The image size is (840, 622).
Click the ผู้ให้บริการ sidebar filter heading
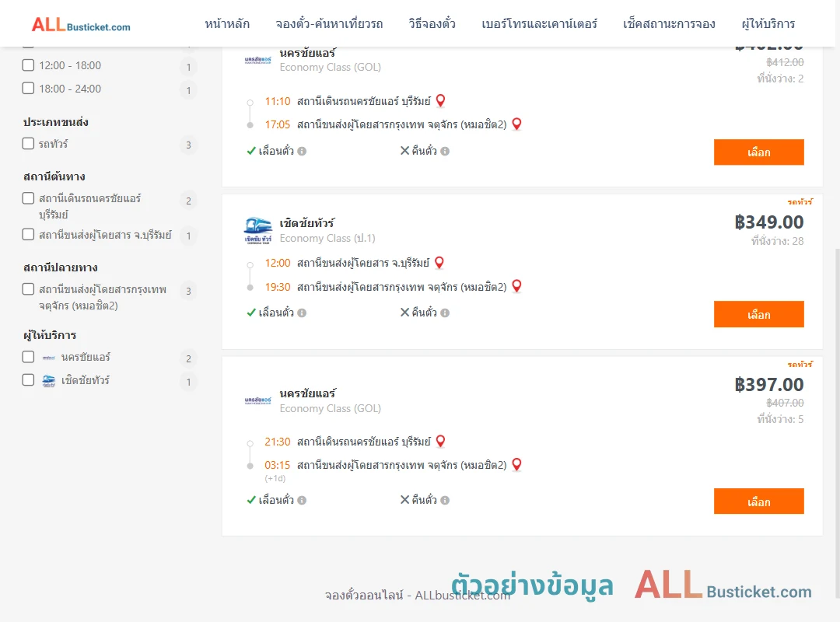coord(50,335)
